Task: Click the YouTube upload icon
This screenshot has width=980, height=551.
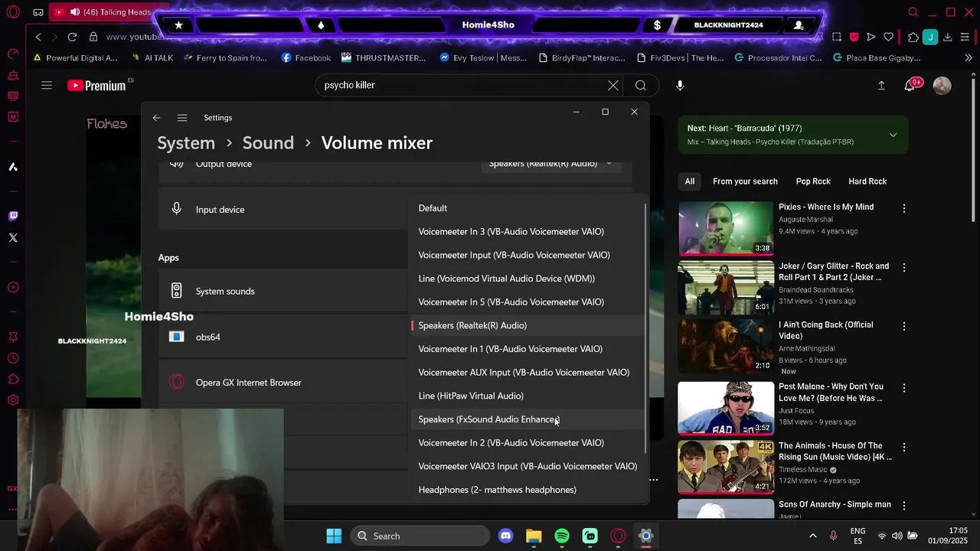Action: point(881,86)
